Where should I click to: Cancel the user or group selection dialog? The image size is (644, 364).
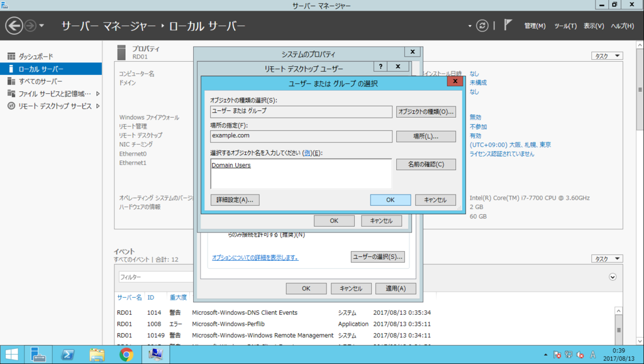pos(435,200)
